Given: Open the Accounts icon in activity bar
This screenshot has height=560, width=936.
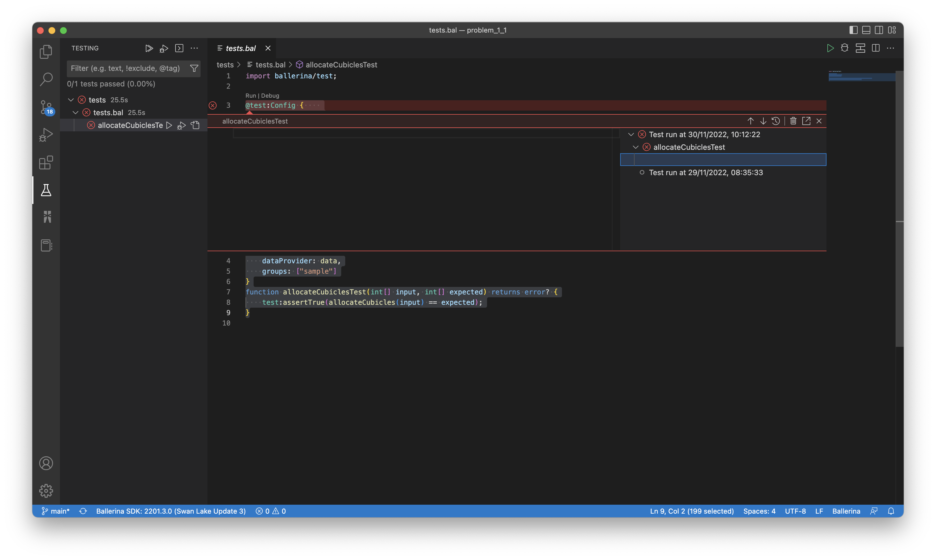Looking at the screenshot, I should pos(46,463).
